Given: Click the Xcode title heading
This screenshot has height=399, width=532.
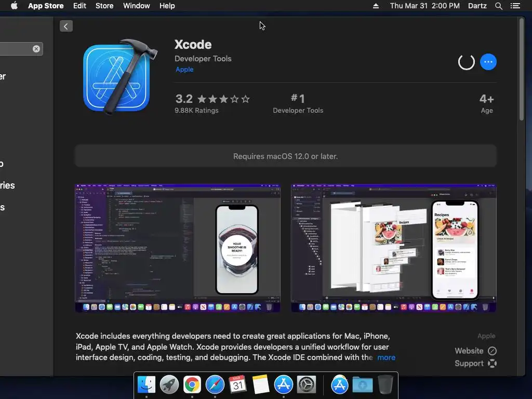Looking at the screenshot, I should [193, 45].
